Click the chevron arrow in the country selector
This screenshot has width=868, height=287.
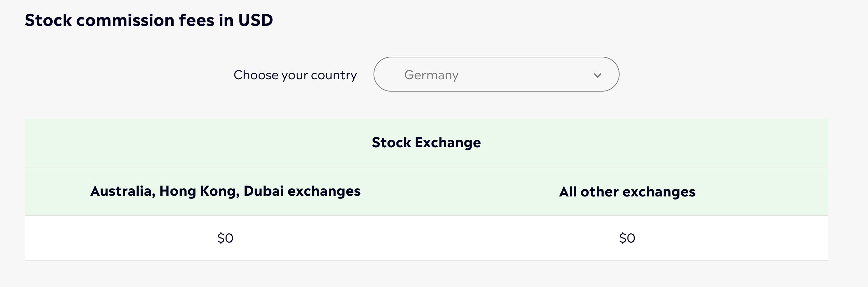click(x=597, y=75)
